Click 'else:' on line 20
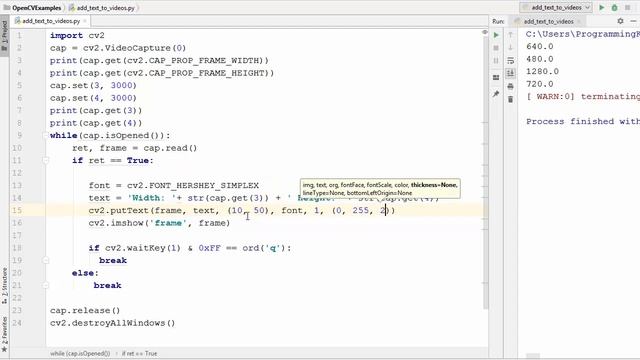Screen dimensions: 640x360 coord(85,273)
